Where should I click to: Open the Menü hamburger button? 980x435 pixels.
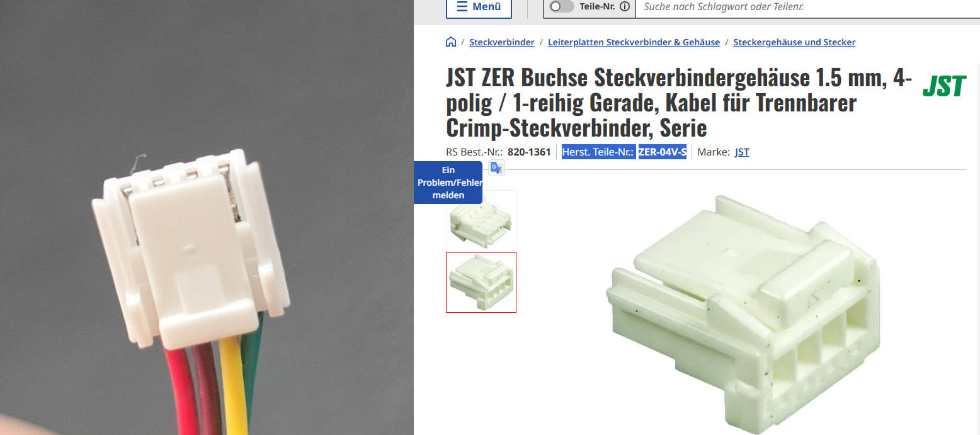(x=479, y=7)
